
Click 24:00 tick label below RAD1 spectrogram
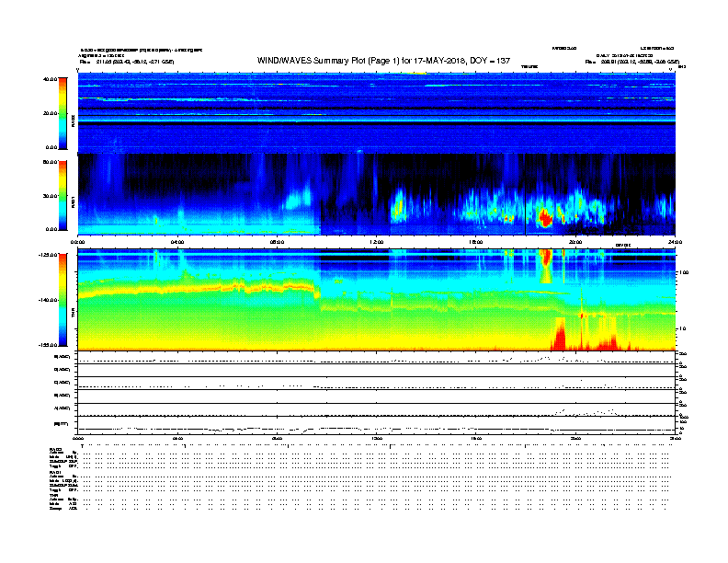pyautogui.click(x=675, y=242)
